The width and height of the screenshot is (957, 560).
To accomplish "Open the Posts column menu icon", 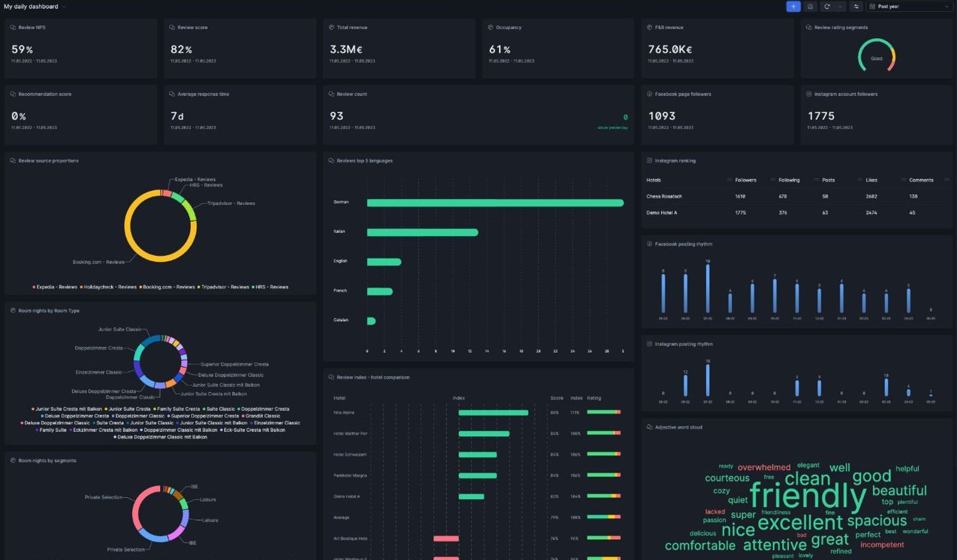I will tap(860, 180).
